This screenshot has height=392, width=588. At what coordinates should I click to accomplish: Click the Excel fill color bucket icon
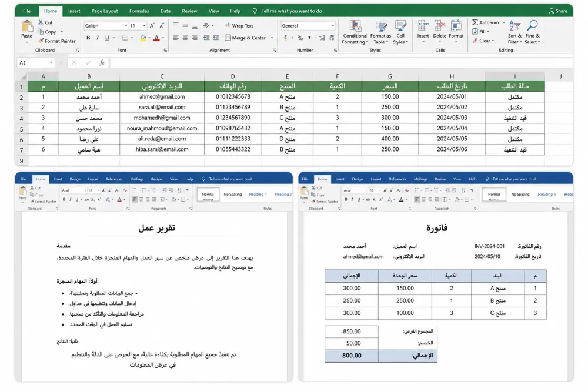point(143,38)
